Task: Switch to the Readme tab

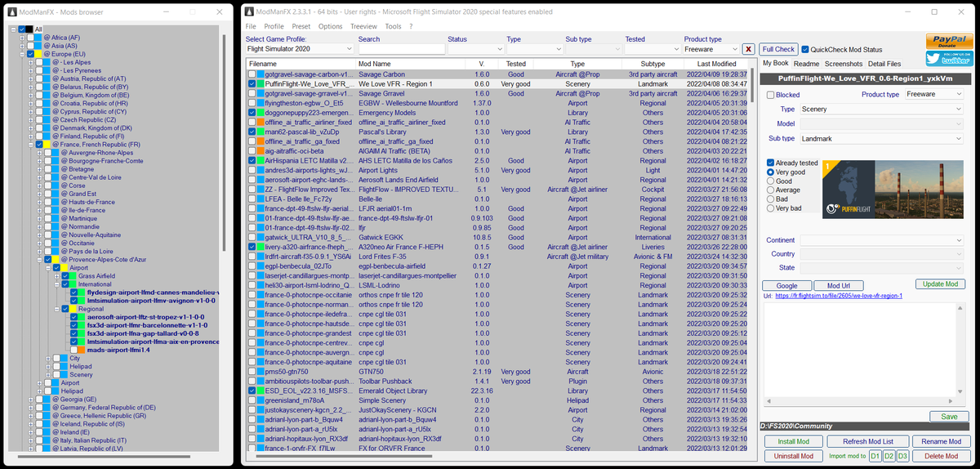Action: (806, 64)
